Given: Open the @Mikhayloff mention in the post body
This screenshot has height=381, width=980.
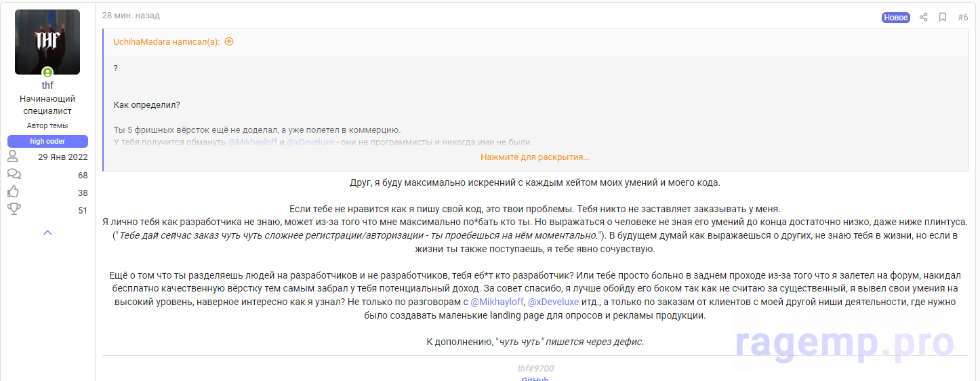Looking at the screenshot, I should pyautogui.click(x=497, y=302).
